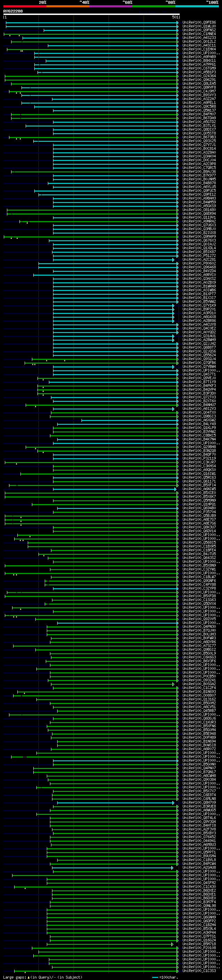
Task: Select the UniRef100_C1MNE4 label
Action: pos(199,34)
